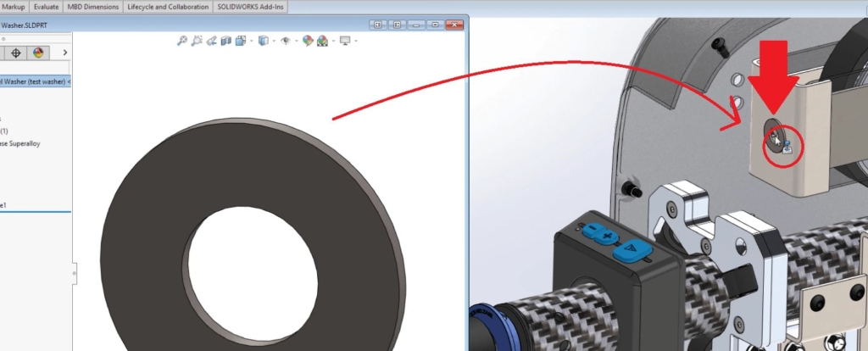The width and height of the screenshot is (868, 351).
Task: Click the Apply Scene icon
Action: tap(322, 41)
